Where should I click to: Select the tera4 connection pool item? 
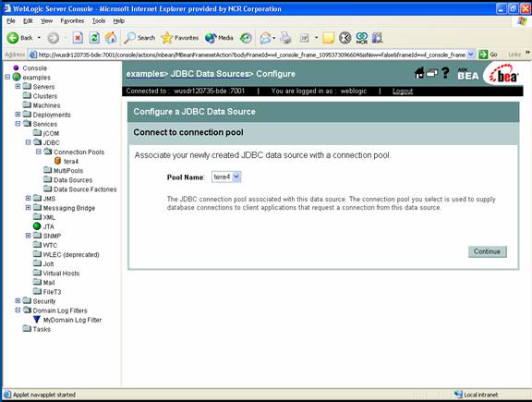(x=71, y=162)
